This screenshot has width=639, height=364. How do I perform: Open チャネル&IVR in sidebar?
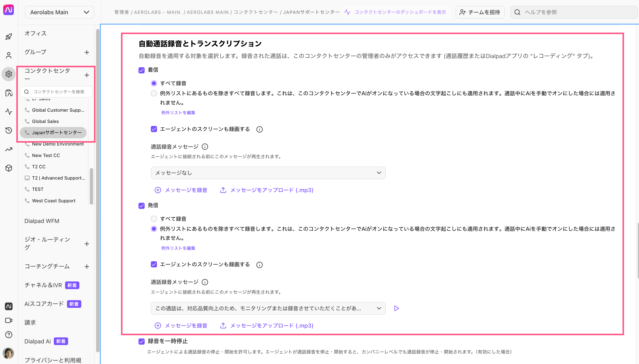[x=43, y=285]
